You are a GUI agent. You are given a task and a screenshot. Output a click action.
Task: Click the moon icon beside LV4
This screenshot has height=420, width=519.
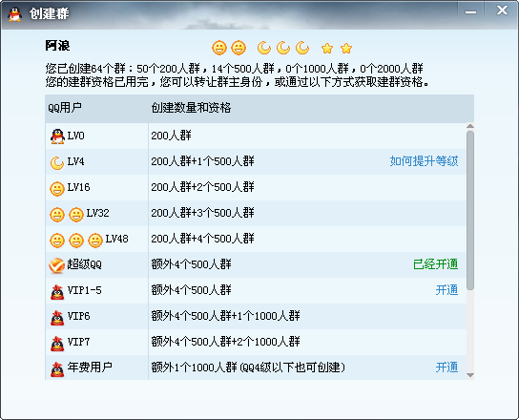pyautogui.click(x=57, y=162)
